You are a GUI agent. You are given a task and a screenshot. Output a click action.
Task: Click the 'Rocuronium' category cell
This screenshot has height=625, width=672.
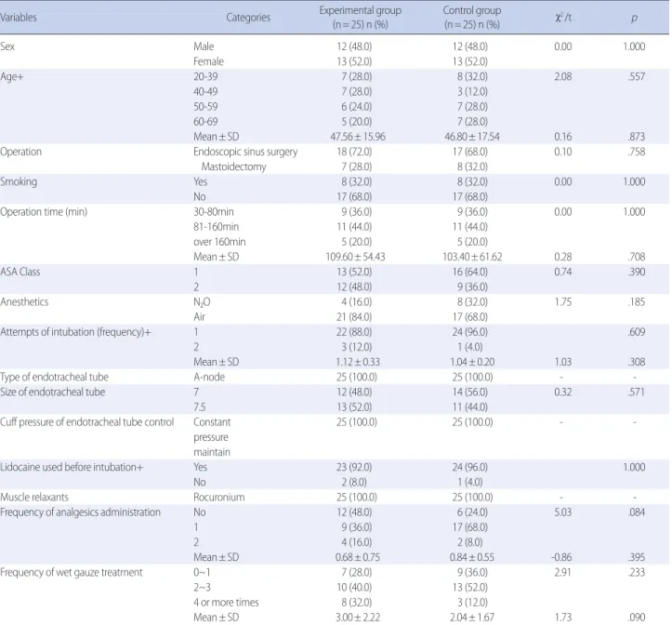[x=219, y=497]
